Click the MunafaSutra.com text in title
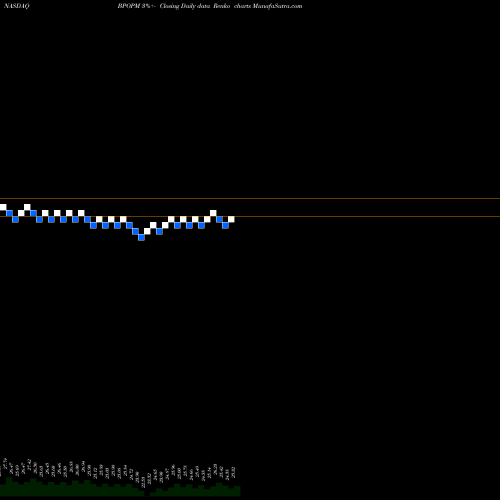The width and height of the screenshot is (500, 500). (x=277, y=6)
